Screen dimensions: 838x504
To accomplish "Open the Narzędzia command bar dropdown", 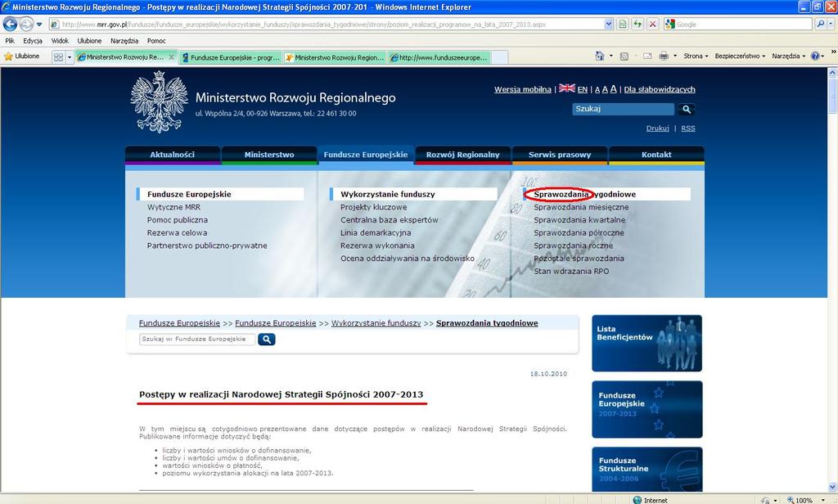I will click(x=788, y=56).
